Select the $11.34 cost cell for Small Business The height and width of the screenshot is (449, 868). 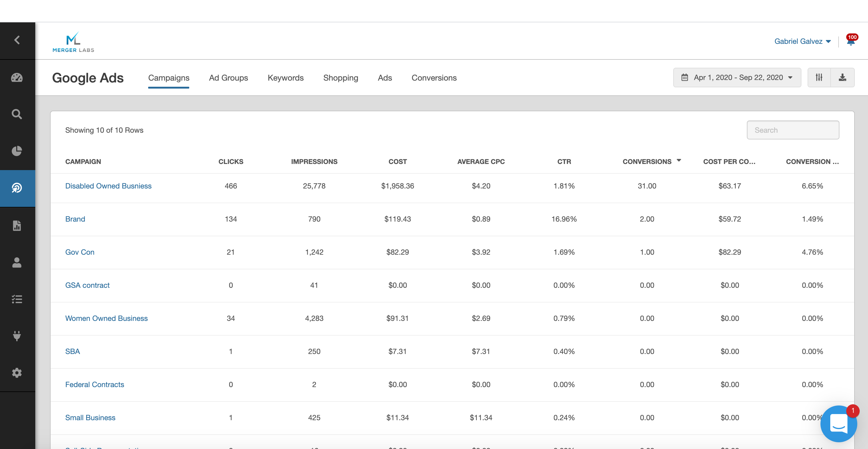coord(398,417)
